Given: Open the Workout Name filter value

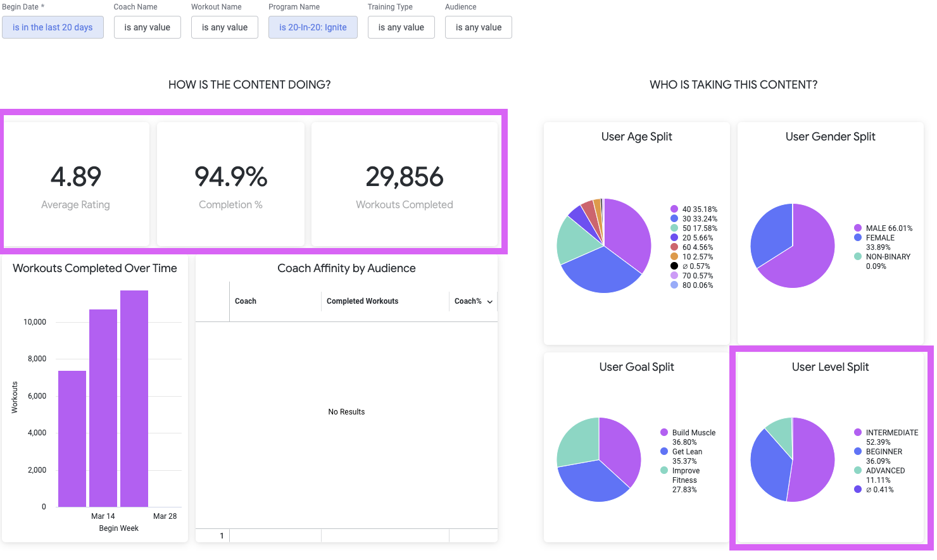Looking at the screenshot, I should tap(225, 27).
